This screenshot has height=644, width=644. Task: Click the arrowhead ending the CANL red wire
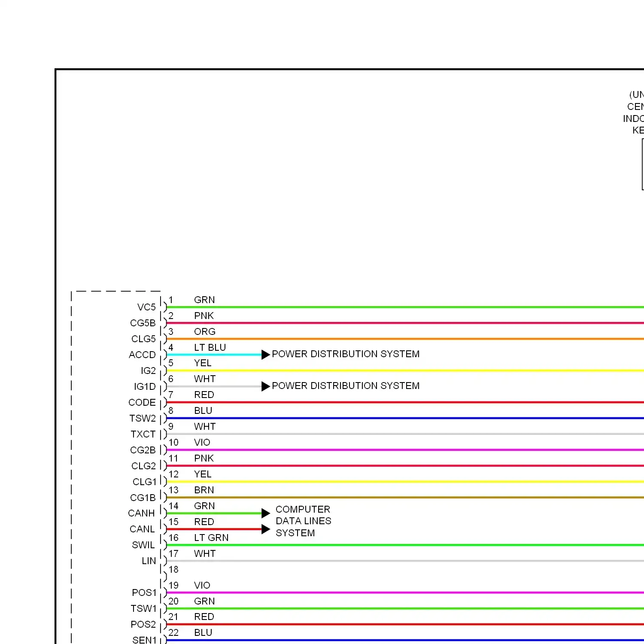266,529
